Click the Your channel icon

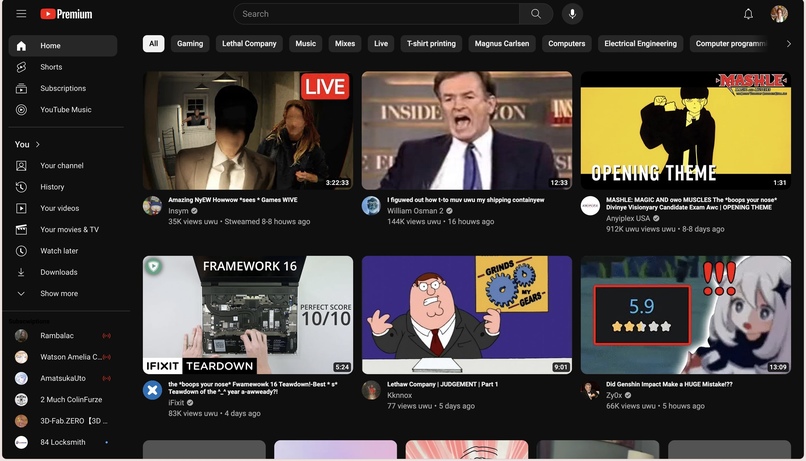click(21, 165)
